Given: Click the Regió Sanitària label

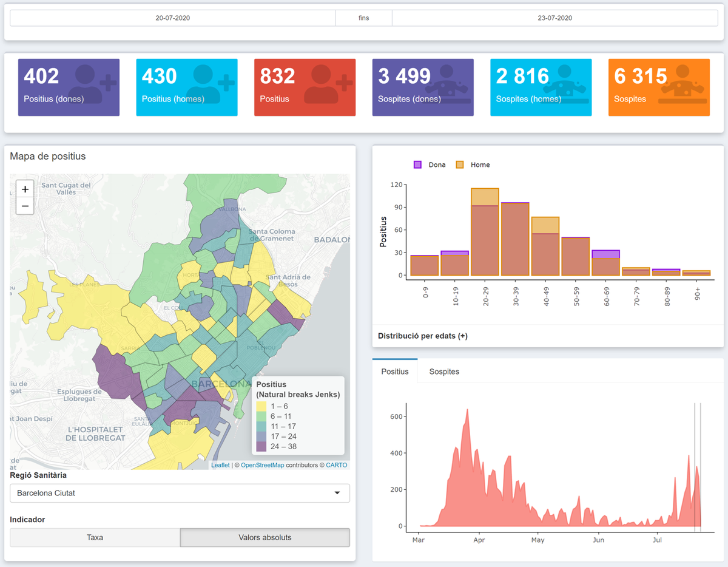Looking at the screenshot, I should click(x=38, y=475).
